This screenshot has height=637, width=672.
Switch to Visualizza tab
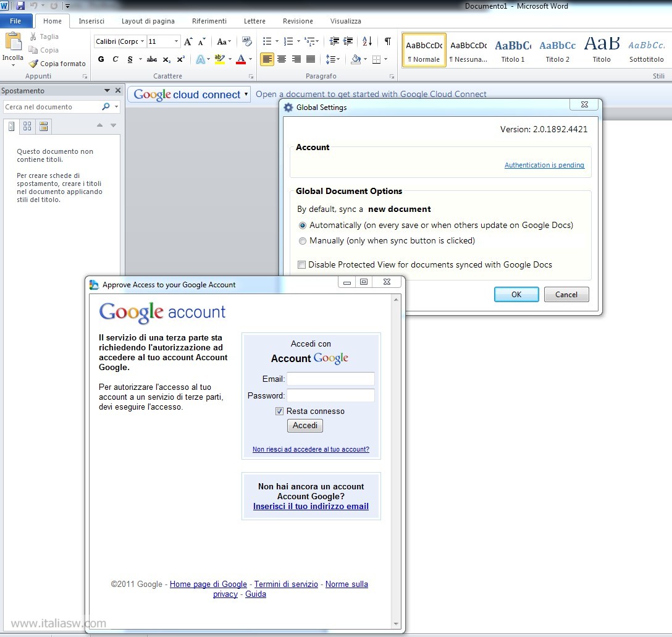tap(345, 21)
